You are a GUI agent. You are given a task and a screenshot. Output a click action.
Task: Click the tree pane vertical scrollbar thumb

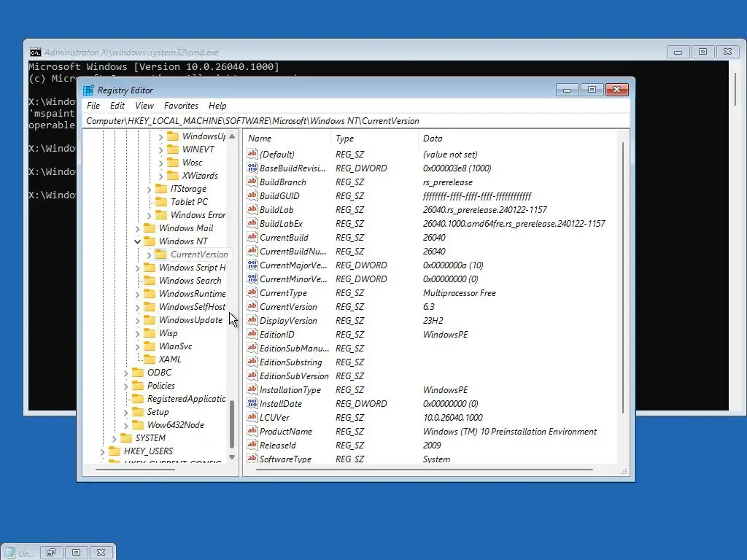tap(232, 424)
